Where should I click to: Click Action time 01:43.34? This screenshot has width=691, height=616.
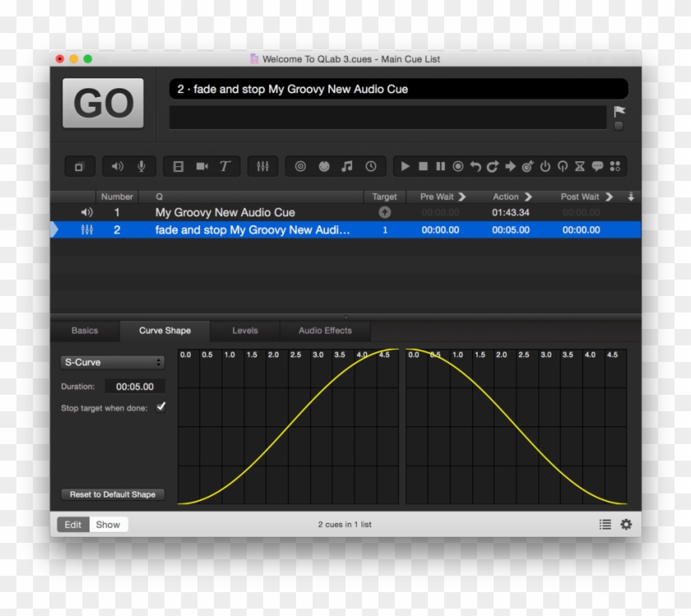coord(511,212)
